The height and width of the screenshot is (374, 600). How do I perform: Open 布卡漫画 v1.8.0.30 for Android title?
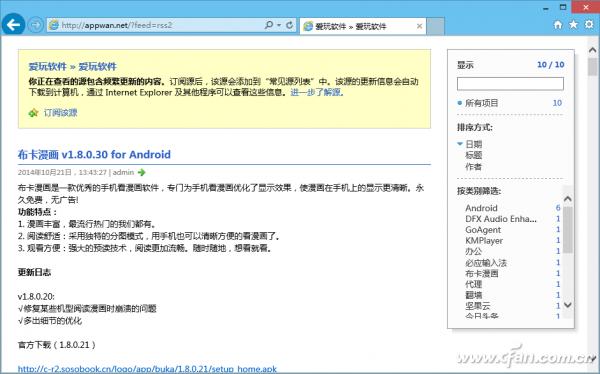point(94,155)
